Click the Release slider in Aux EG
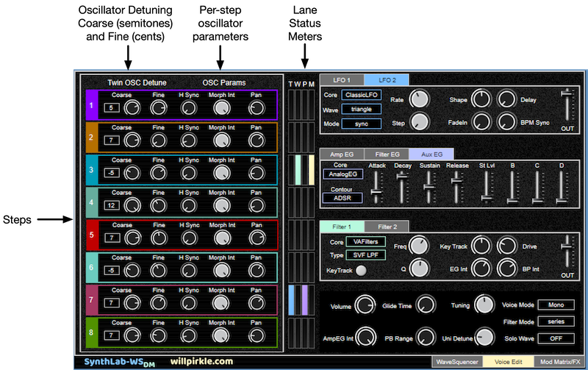The image size is (588, 370). click(456, 188)
